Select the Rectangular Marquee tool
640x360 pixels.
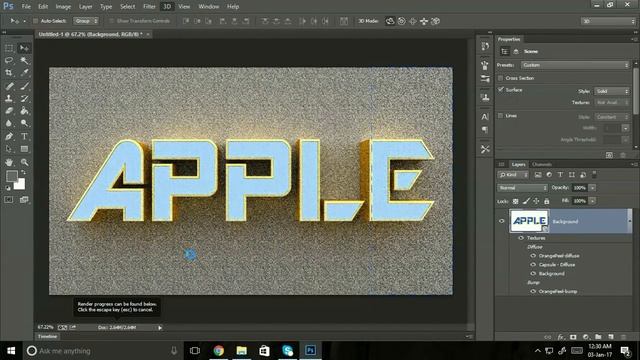coord(9,48)
